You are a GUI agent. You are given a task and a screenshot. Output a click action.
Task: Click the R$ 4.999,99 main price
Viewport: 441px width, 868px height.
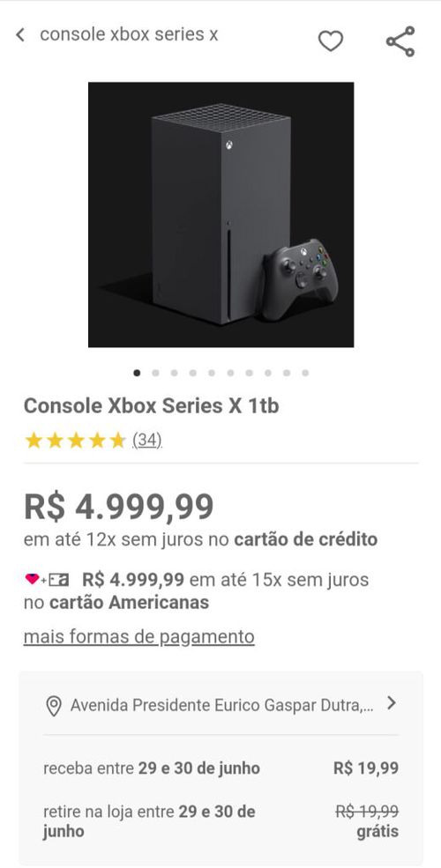(118, 506)
